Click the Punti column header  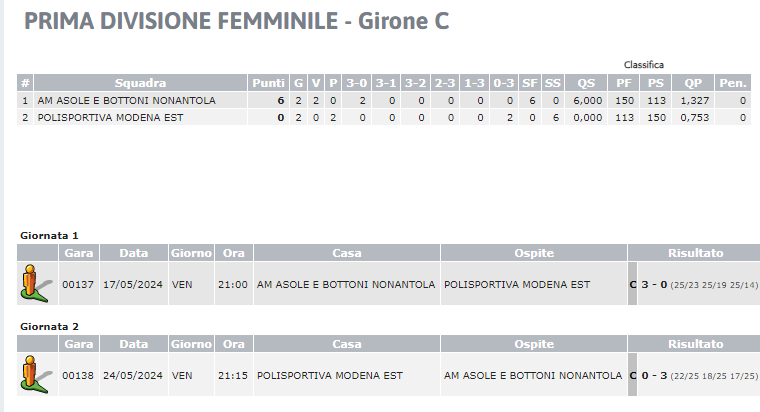(x=269, y=83)
